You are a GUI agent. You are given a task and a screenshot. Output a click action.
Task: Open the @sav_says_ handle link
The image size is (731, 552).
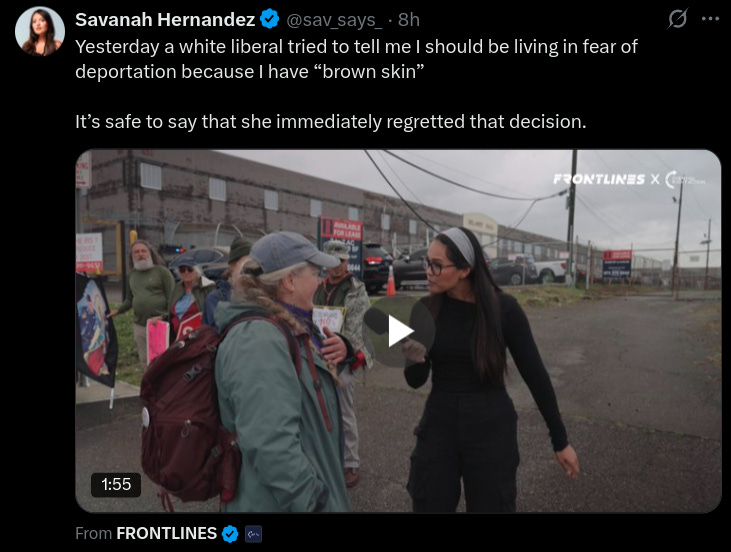[x=334, y=20]
